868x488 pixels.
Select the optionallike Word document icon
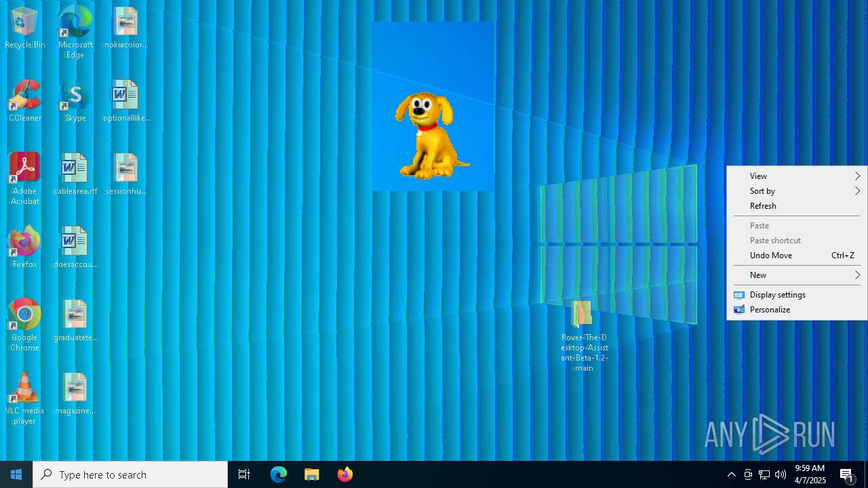(x=125, y=102)
